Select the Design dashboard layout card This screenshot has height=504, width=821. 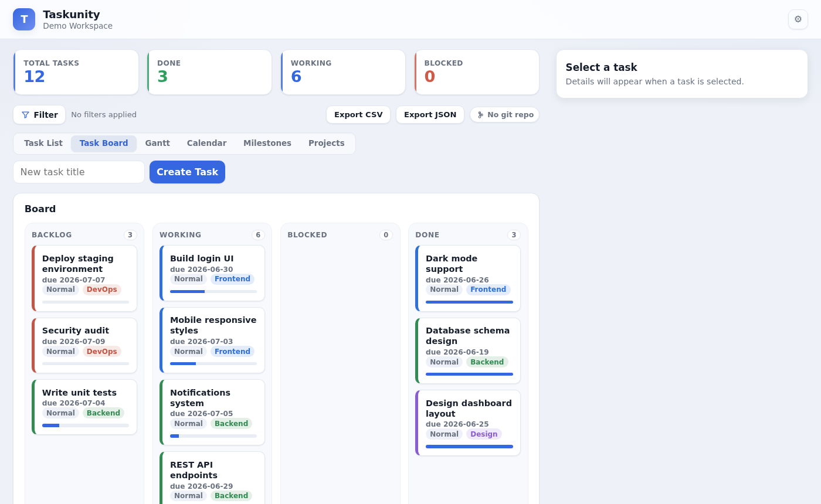468,423
